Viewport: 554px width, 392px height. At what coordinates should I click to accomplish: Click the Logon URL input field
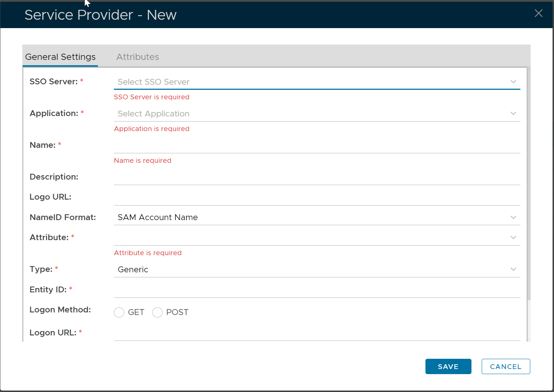(317, 333)
